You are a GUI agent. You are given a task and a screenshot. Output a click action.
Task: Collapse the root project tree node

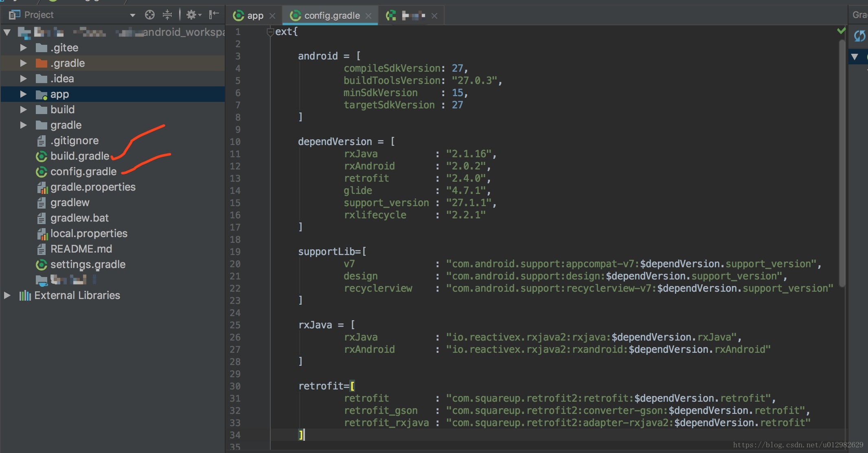pyautogui.click(x=7, y=32)
